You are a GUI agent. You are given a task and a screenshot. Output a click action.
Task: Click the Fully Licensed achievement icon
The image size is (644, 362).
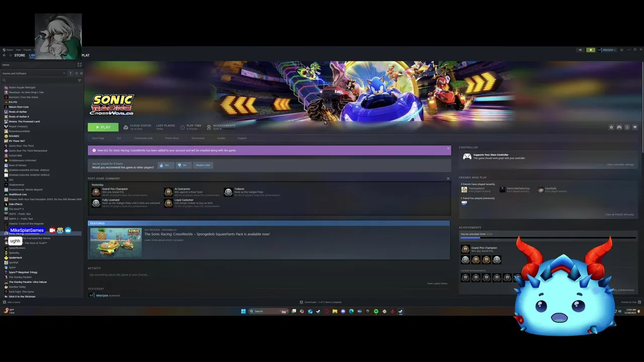click(96, 203)
